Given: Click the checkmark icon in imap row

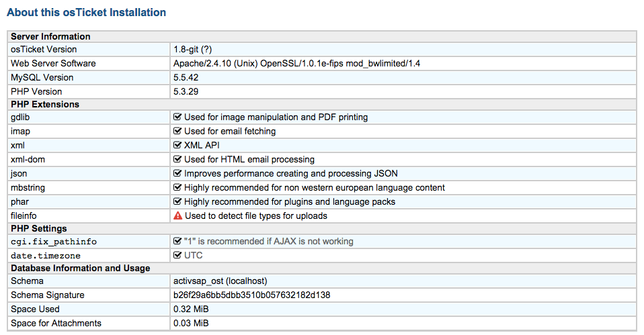Looking at the screenshot, I should point(177,131).
